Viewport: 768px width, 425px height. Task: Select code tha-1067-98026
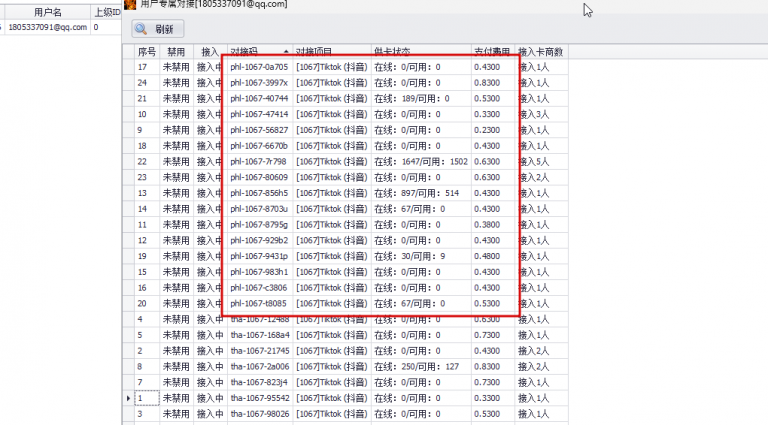(x=260, y=414)
